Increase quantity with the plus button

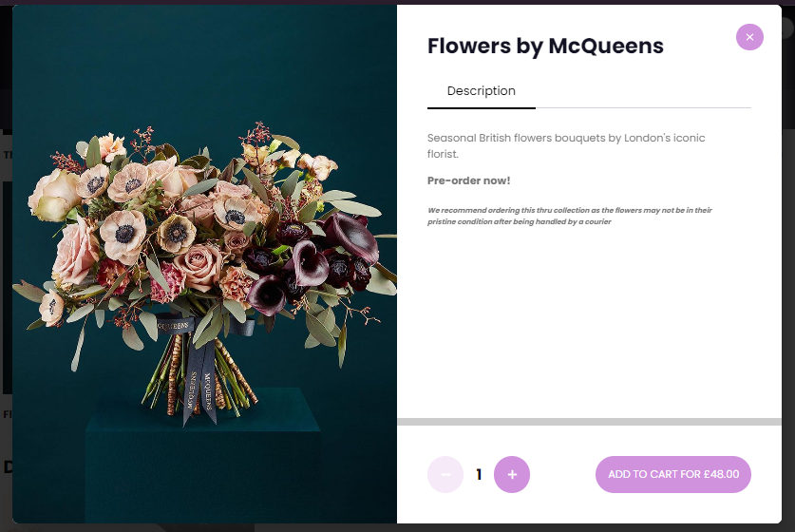pyautogui.click(x=512, y=474)
